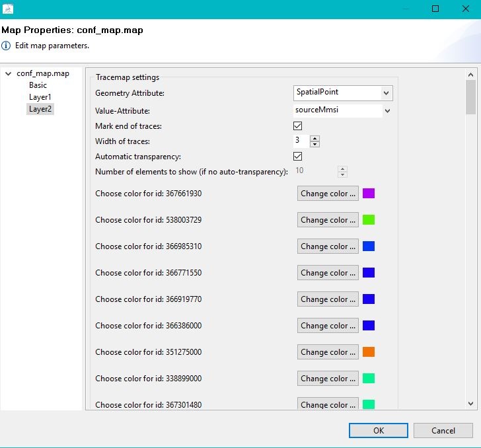Viewport: 481px width, 448px height.
Task: Increase the Width of traces value
Action: (x=315, y=137)
